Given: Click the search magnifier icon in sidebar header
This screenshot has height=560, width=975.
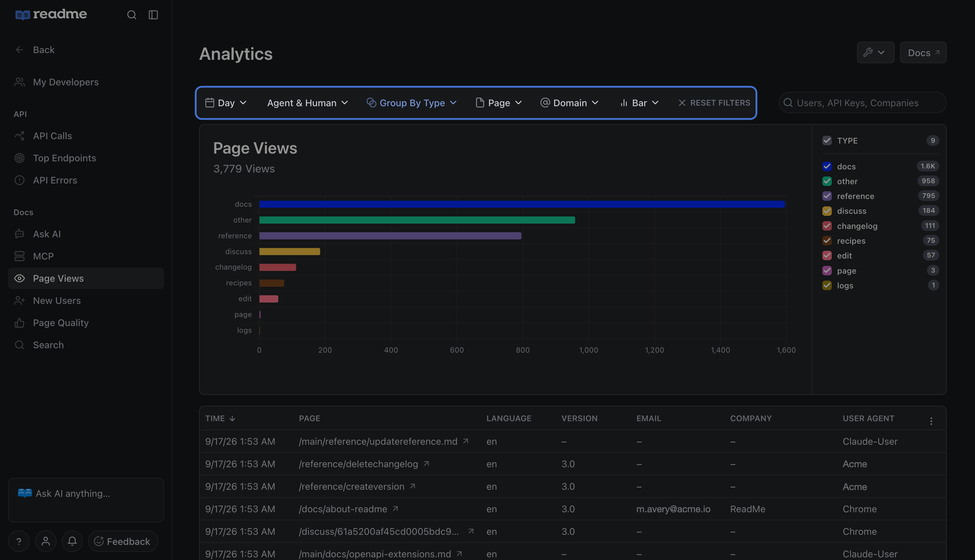Looking at the screenshot, I should pyautogui.click(x=131, y=14).
